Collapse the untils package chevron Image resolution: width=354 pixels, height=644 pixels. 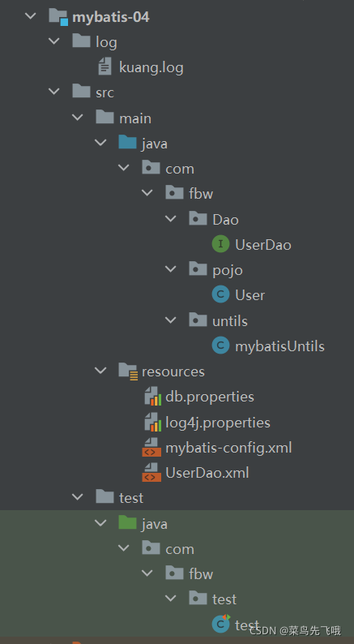(170, 320)
